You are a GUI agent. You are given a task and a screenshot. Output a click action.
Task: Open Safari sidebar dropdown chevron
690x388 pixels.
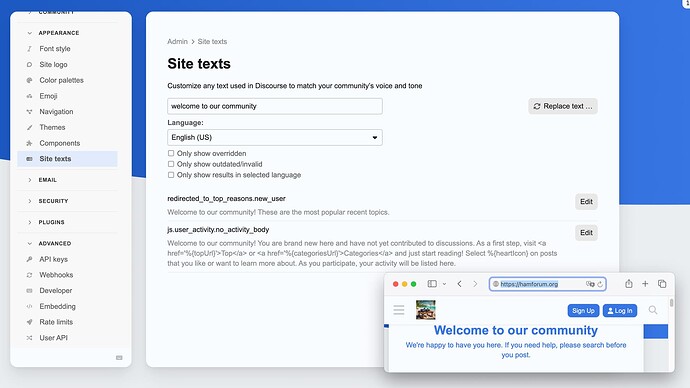pyautogui.click(x=444, y=284)
